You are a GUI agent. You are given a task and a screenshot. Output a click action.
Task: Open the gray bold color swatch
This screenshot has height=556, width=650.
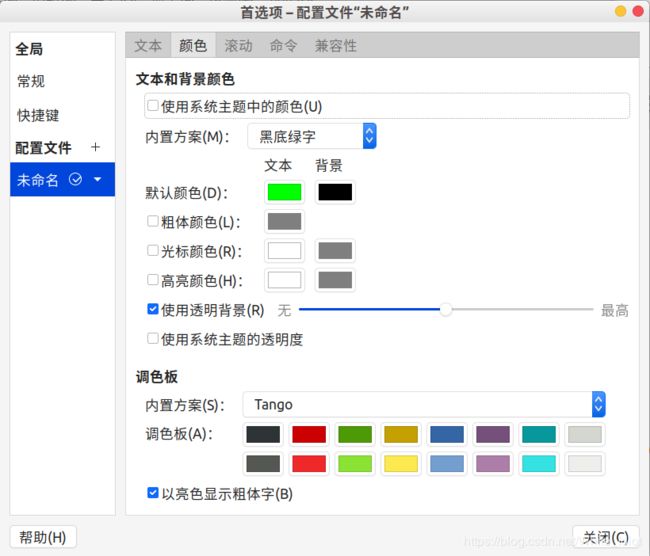[x=284, y=221]
